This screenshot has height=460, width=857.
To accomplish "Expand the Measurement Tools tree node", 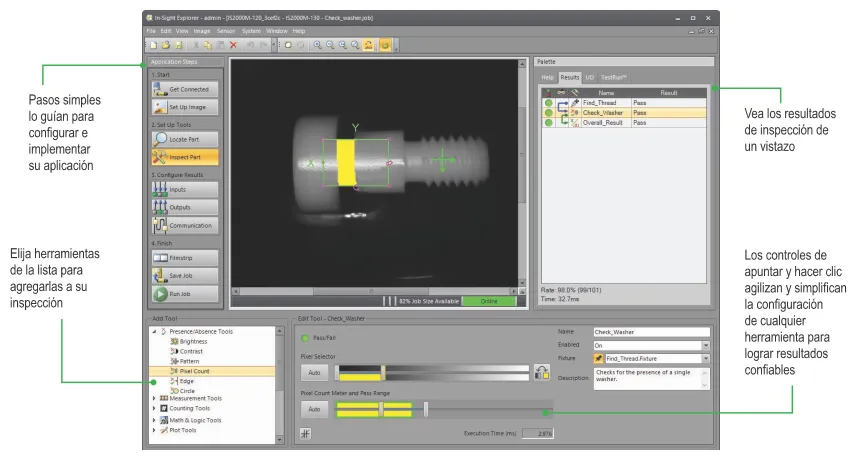I will click(x=154, y=398).
